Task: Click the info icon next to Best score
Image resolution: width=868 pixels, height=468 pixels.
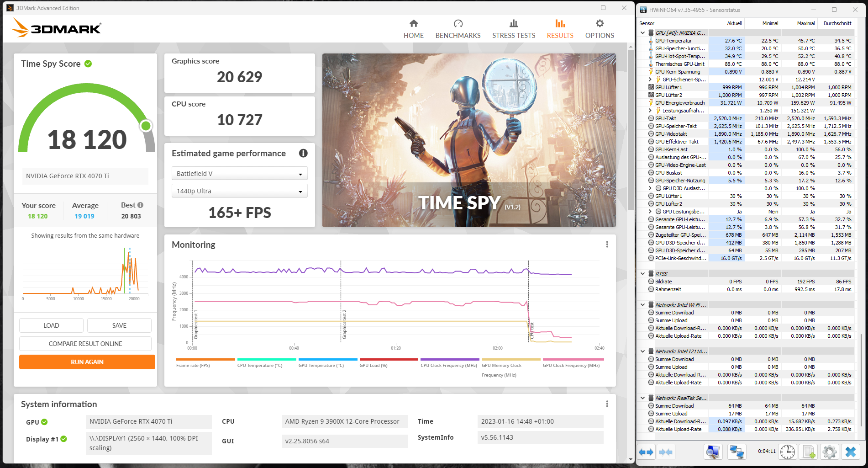Action: [141, 205]
